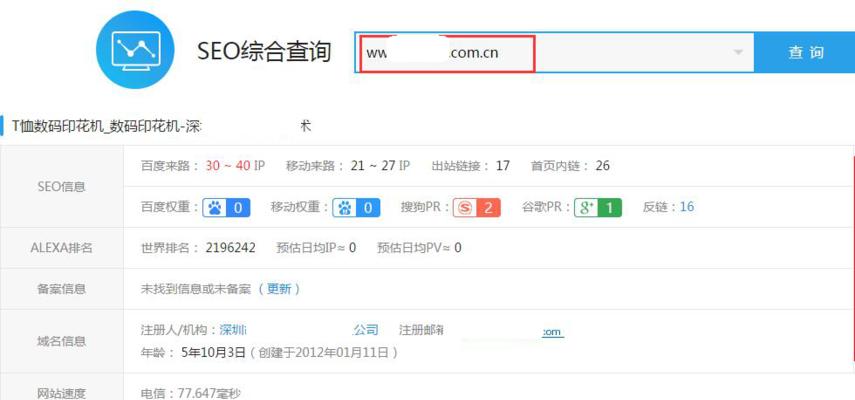Click the mobile weight paw badge
Image resolution: width=855 pixels, height=400 pixels.
356,207
